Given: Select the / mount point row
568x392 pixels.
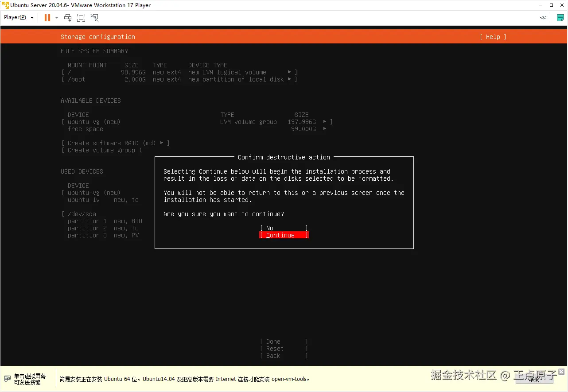Looking at the screenshot, I should [179, 72].
